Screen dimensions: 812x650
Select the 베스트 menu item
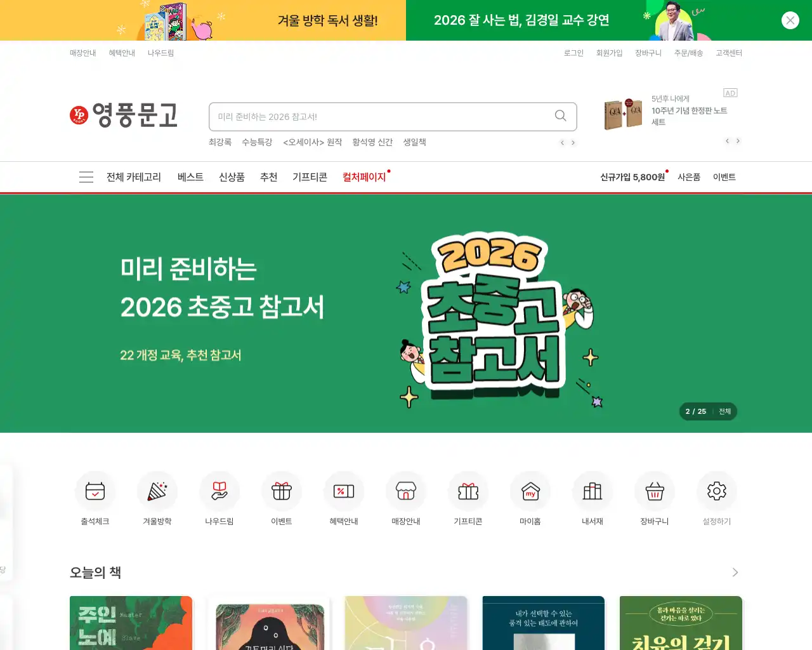190,177
